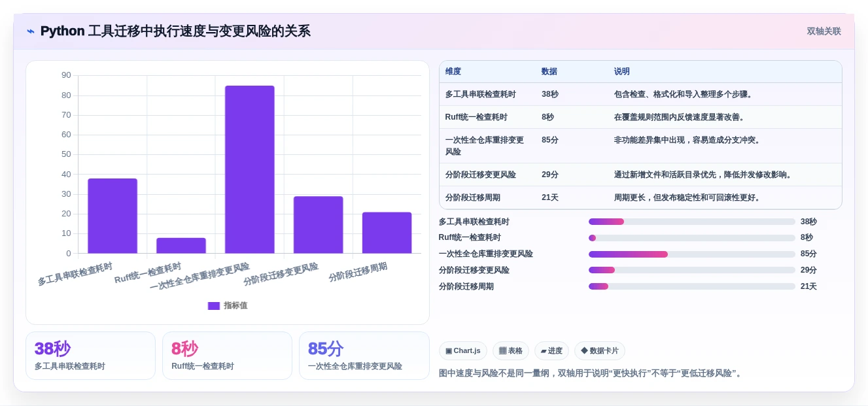Screen dimensions: 868x406
Task: Click description 周期更长，但发布稳定性和可回滚性更好
Action: coord(688,197)
